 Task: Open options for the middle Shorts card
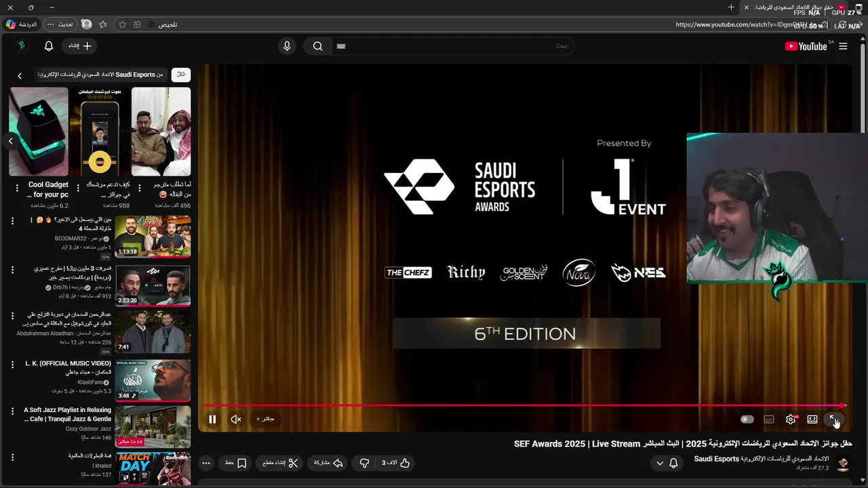[78, 188]
